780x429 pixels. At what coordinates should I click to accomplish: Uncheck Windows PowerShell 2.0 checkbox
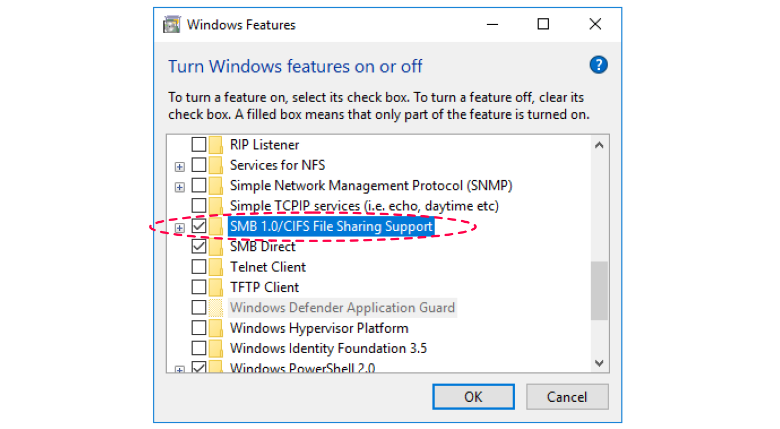pos(199,367)
